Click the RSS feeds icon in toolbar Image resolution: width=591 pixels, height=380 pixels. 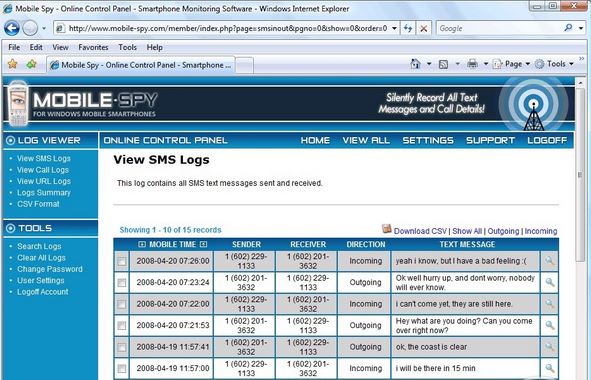coord(444,64)
